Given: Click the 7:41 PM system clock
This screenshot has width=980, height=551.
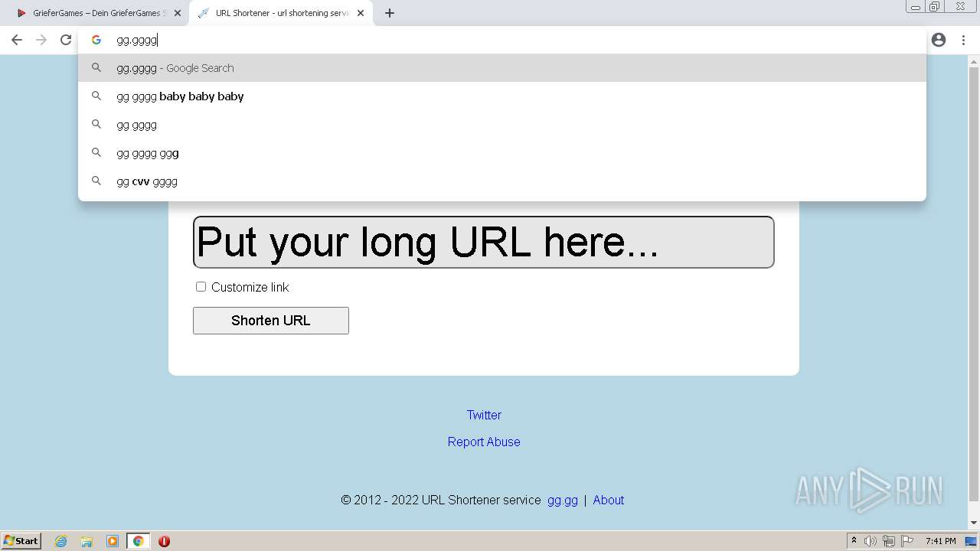Looking at the screenshot, I should pos(940,541).
